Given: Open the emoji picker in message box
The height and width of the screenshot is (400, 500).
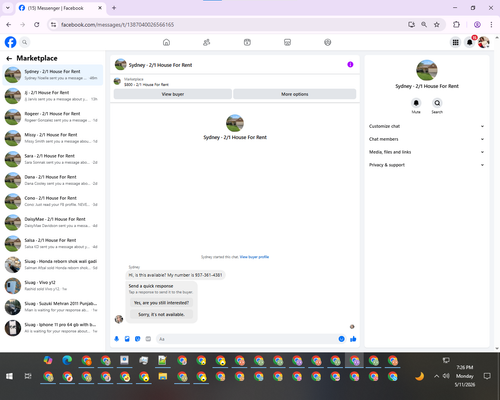Looking at the screenshot, I should [x=341, y=339].
